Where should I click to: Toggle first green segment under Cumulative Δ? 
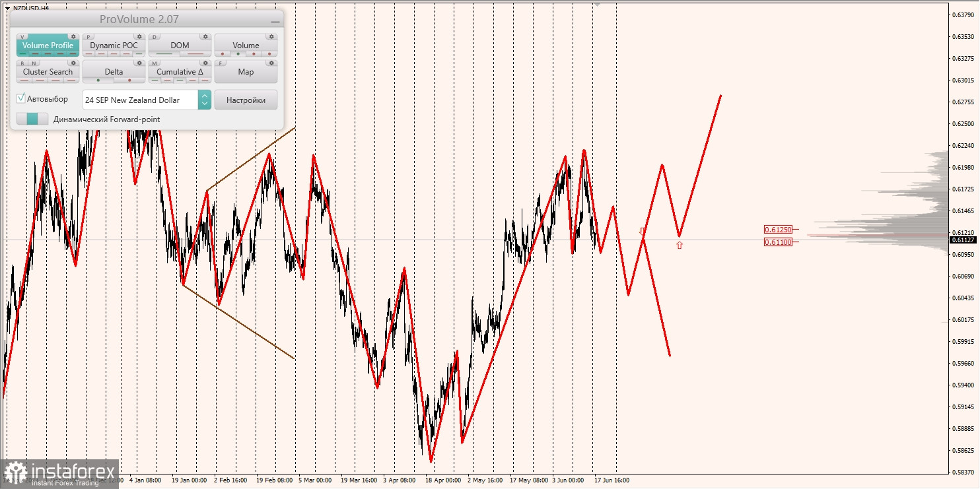(x=155, y=80)
